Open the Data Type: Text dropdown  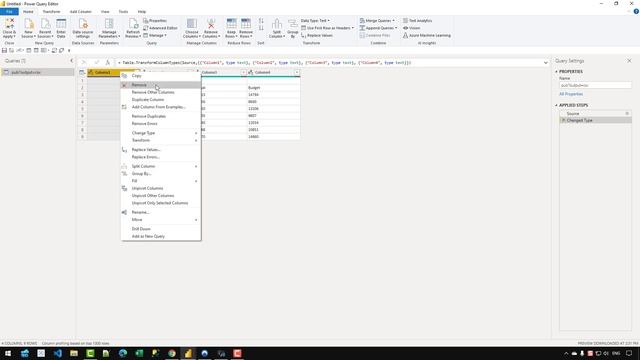[x=315, y=20]
